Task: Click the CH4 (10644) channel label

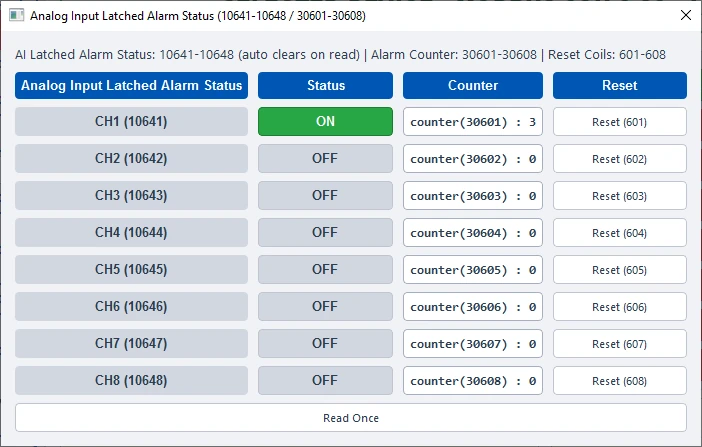Action: [x=131, y=232]
